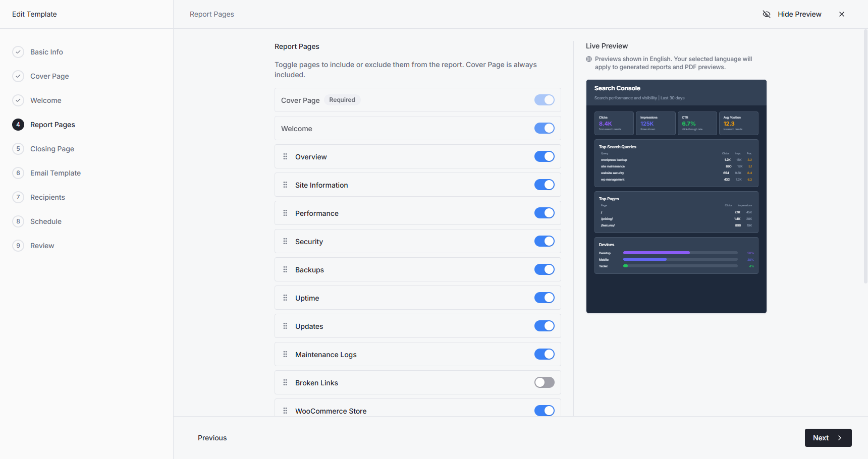Click the Previous button
The image size is (868, 459).
click(x=212, y=438)
